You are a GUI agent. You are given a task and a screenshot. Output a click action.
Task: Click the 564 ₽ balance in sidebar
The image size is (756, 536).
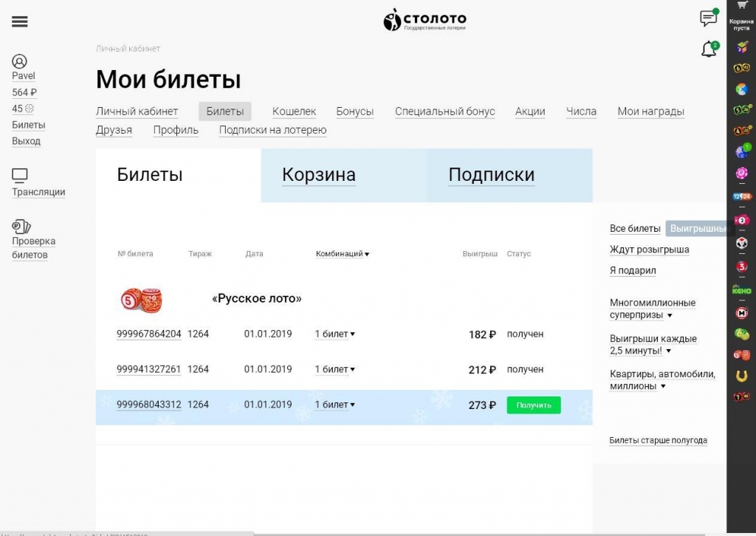coord(24,92)
